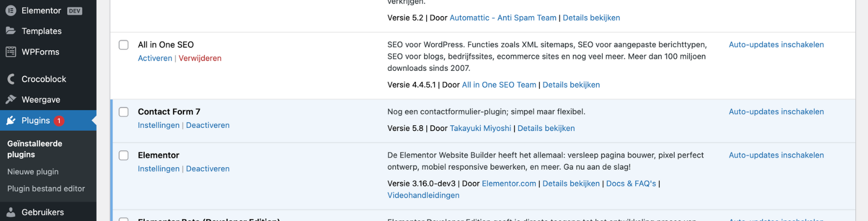Click the Elementor plugin title
This screenshot has width=868, height=221.
coord(159,155)
